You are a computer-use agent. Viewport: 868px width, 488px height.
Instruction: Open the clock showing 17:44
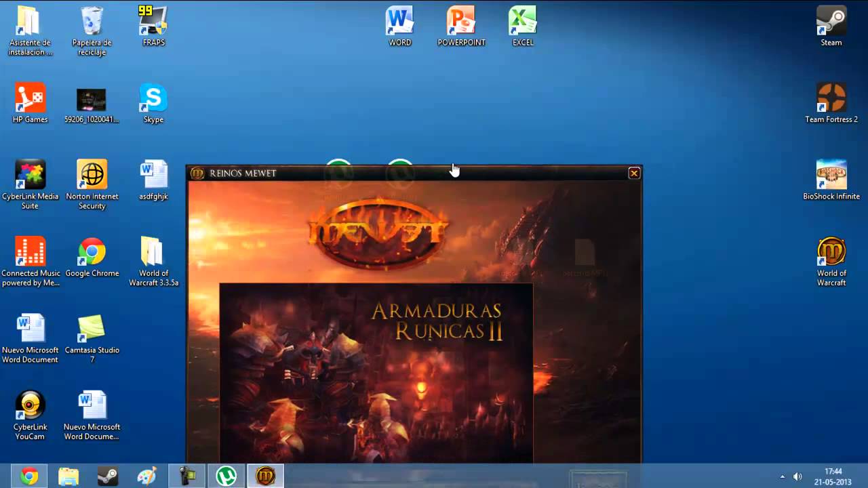[833, 476]
